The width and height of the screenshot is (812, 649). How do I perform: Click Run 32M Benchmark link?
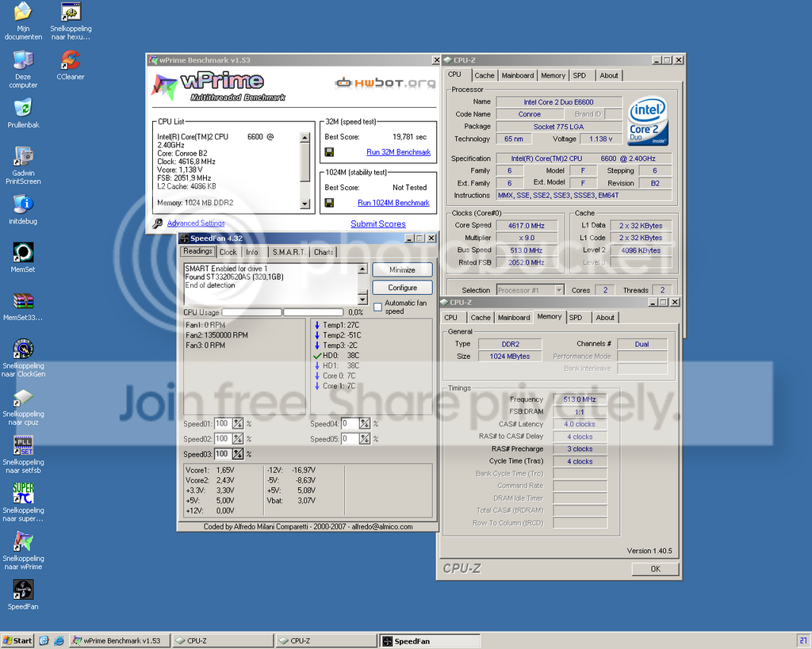pos(398,152)
